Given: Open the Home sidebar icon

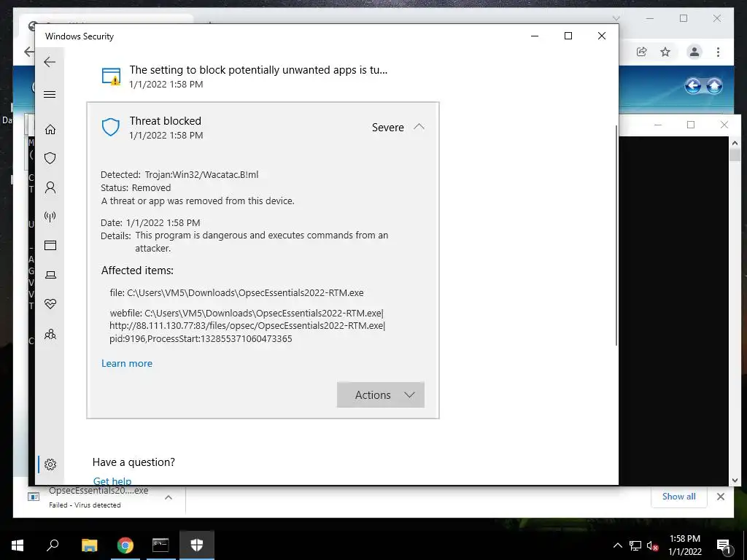Looking at the screenshot, I should click(x=50, y=130).
